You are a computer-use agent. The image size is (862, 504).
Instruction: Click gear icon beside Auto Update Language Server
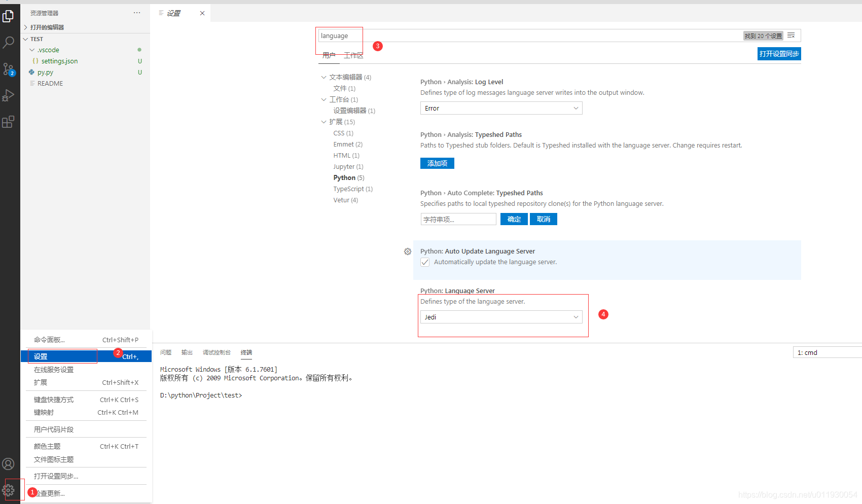408,251
